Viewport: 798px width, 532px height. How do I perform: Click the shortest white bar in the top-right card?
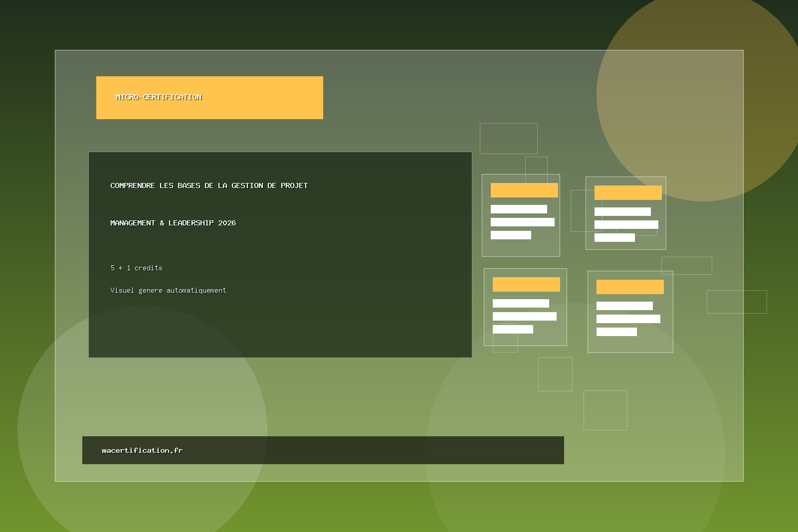coord(614,238)
